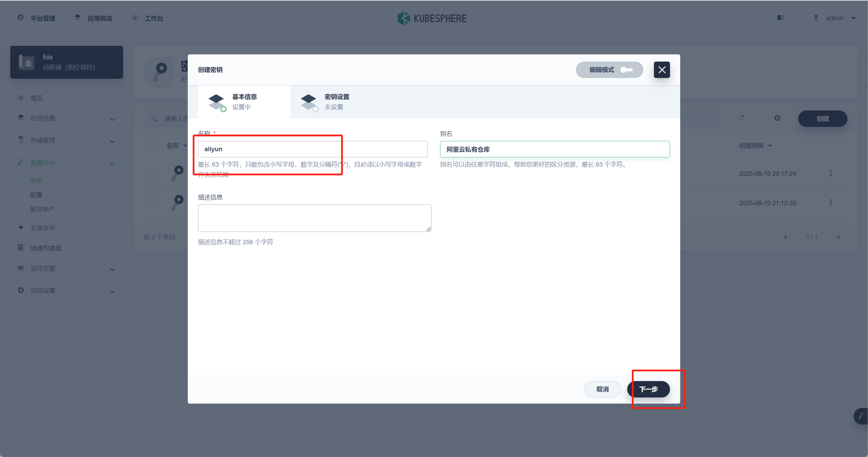Click the creation time 2025-06-19 21:12:30
868x457 pixels.
[767, 203]
